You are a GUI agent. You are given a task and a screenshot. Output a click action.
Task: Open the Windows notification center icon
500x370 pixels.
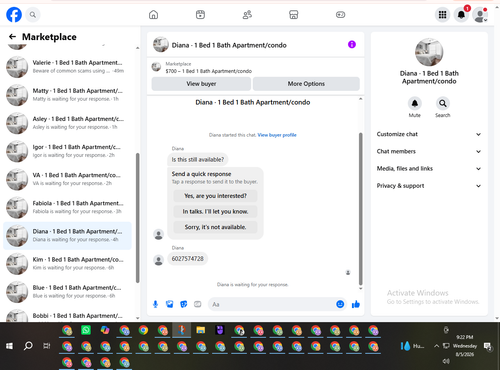pyautogui.click(x=488, y=346)
